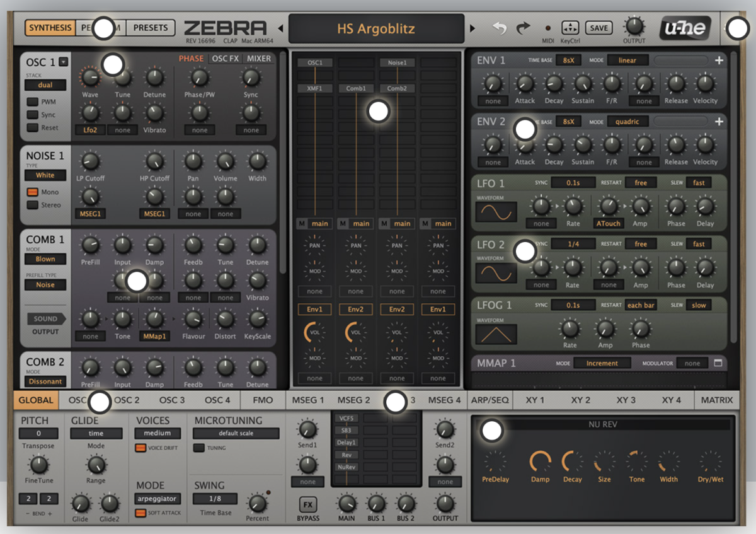Click the plus icon on ENV 2
The height and width of the screenshot is (534, 756).
[719, 121]
